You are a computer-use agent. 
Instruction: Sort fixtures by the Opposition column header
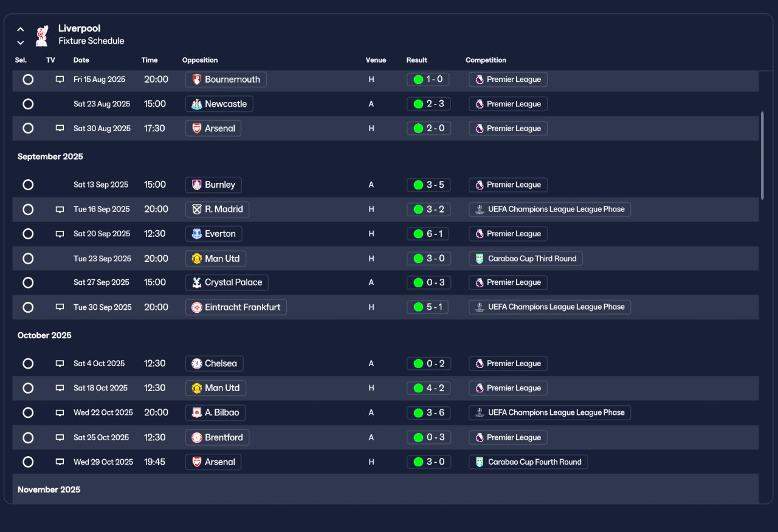point(200,60)
